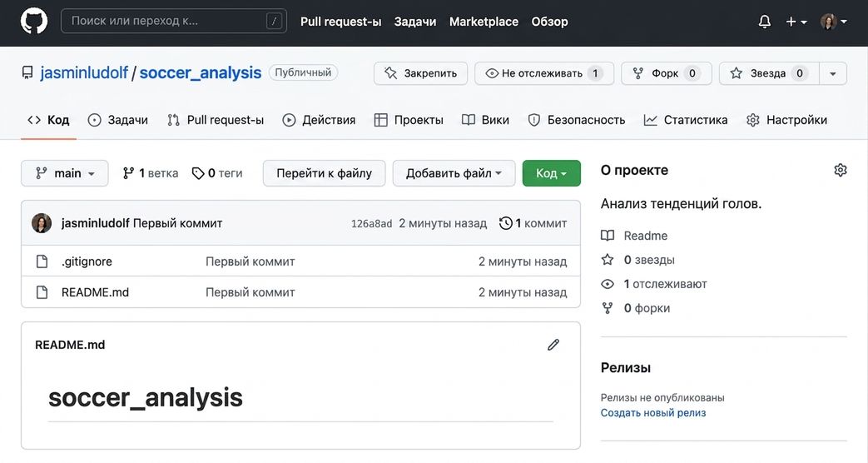This screenshot has height=463, width=868.
Task: Click the slash shortcut icon in search
Action: [x=274, y=21]
